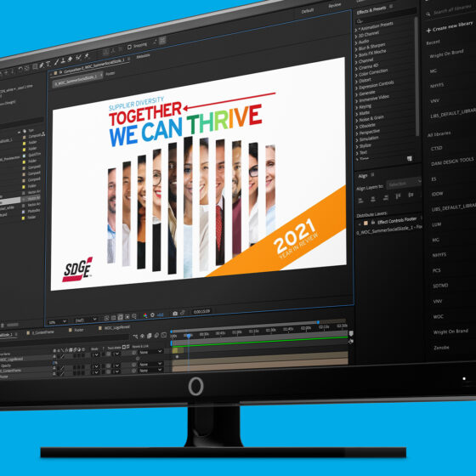
Task: Expand the Blur & Sharpen category
Action: tap(371, 47)
